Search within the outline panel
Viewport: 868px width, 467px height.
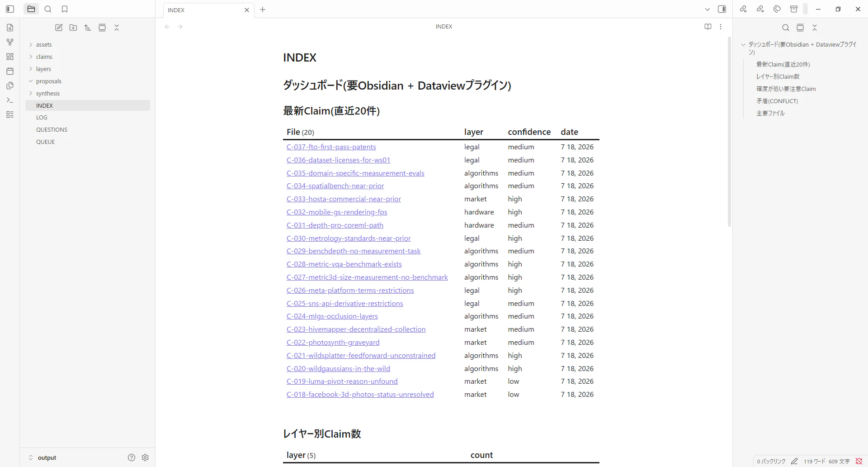point(786,28)
